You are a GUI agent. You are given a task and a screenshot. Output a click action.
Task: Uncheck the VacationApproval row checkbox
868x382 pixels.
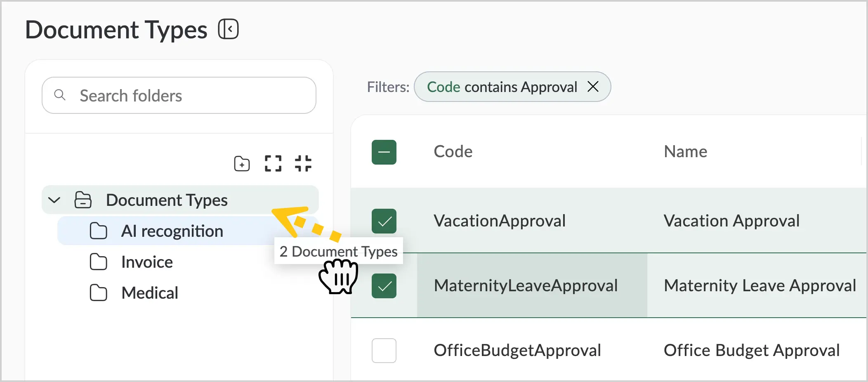point(384,221)
